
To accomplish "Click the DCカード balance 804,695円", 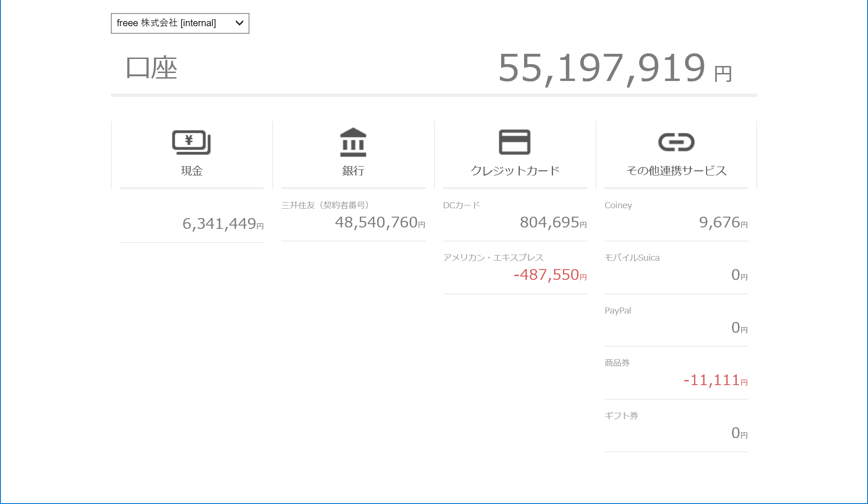I will click(x=553, y=222).
